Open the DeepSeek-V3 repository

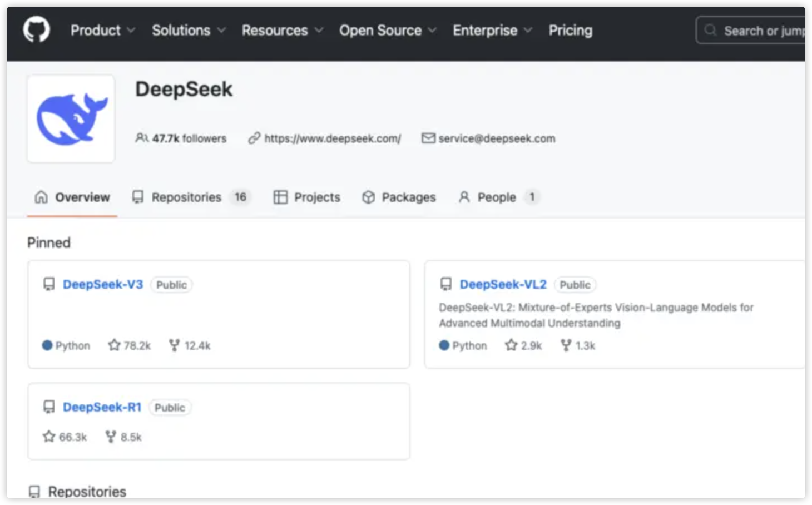tap(103, 285)
